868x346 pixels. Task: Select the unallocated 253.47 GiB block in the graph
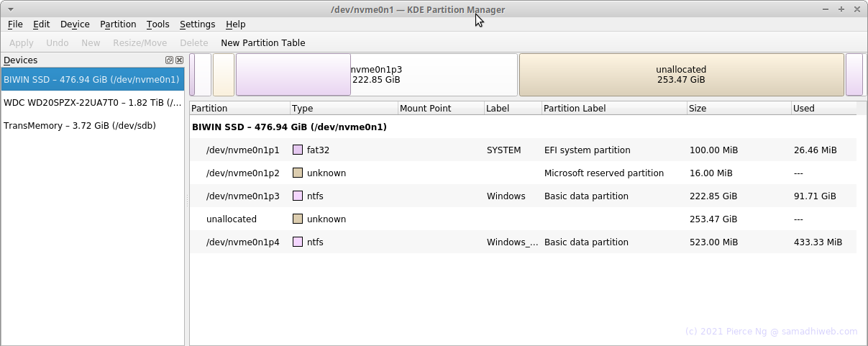(681, 75)
